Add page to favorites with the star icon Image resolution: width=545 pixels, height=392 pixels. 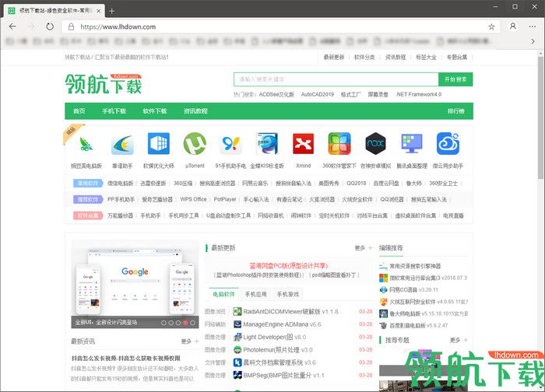(x=491, y=26)
